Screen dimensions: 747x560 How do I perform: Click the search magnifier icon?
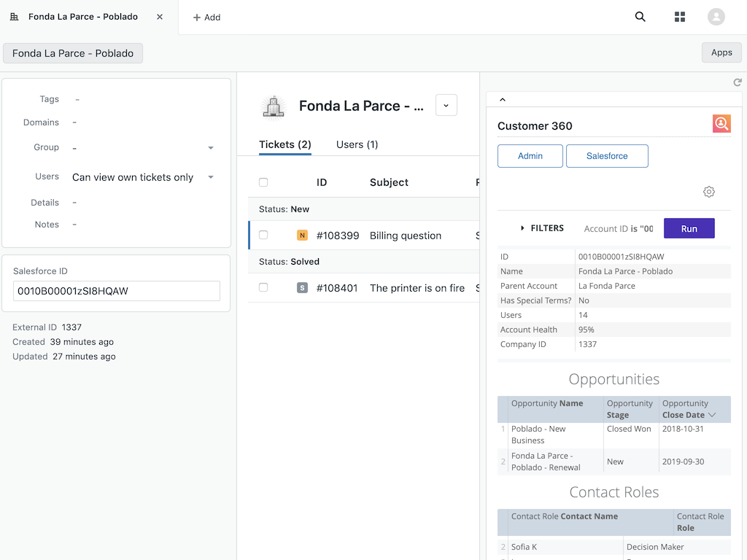click(x=640, y=17)
